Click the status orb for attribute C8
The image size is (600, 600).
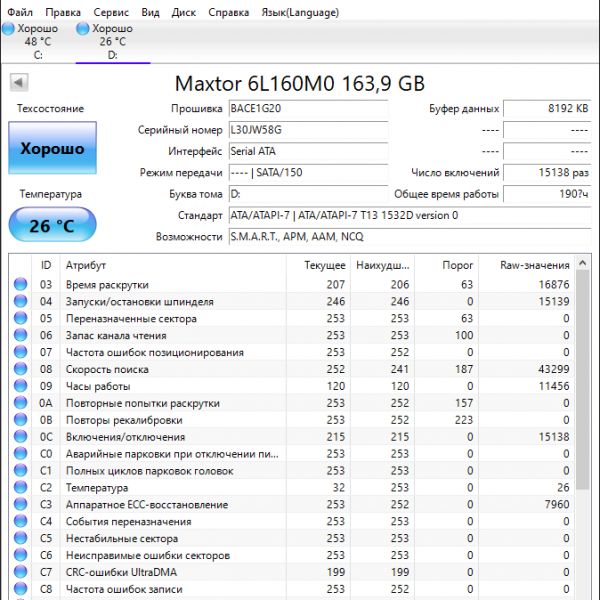[x=21, y=589]
